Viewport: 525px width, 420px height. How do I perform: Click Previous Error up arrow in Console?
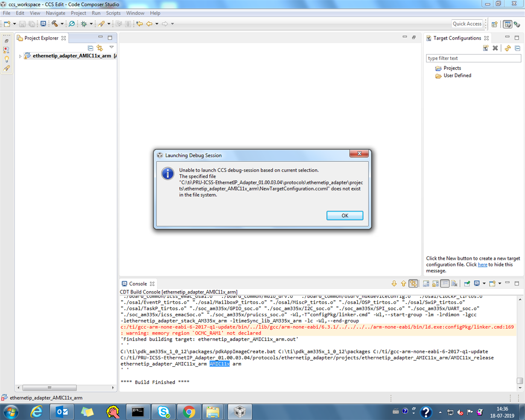click(x=403, y=283)
